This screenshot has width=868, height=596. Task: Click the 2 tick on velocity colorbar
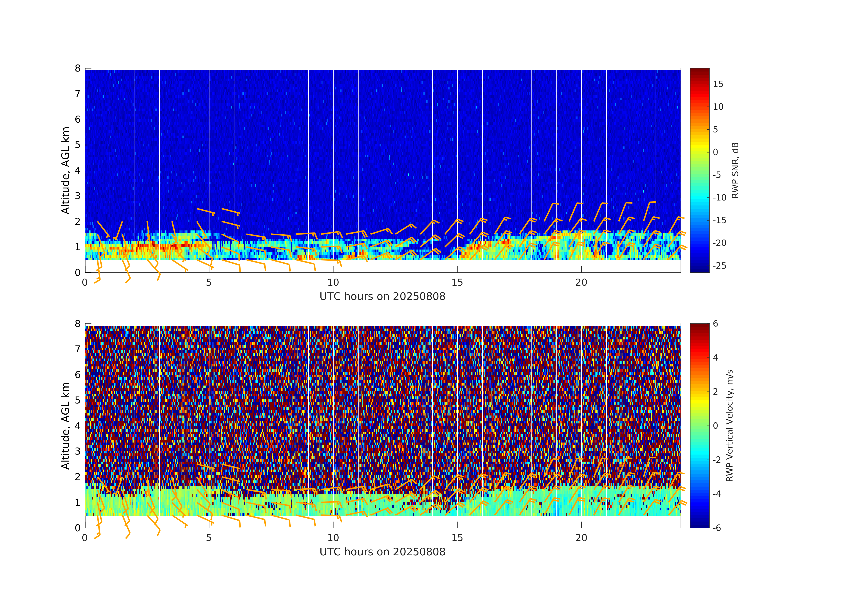coord(715,391)
